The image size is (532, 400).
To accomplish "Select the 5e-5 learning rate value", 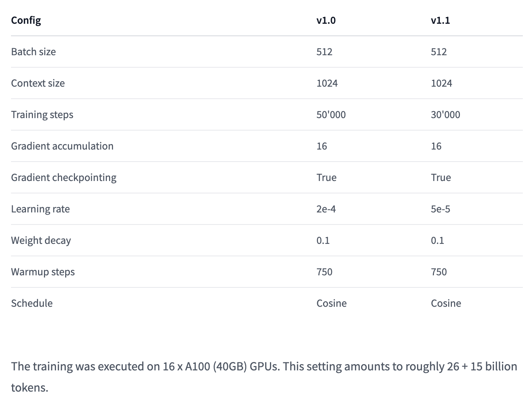I will [x=441, y=209].
